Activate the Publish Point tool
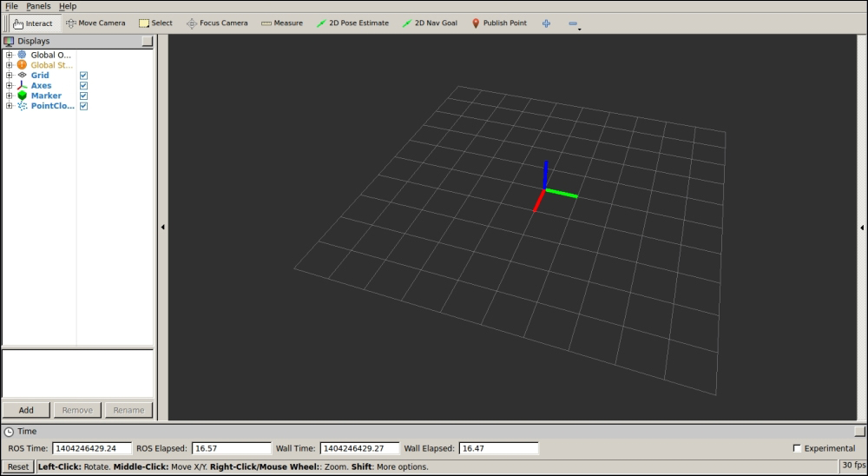The height and width of the screenshot is (476, 868). pos(499,23)
